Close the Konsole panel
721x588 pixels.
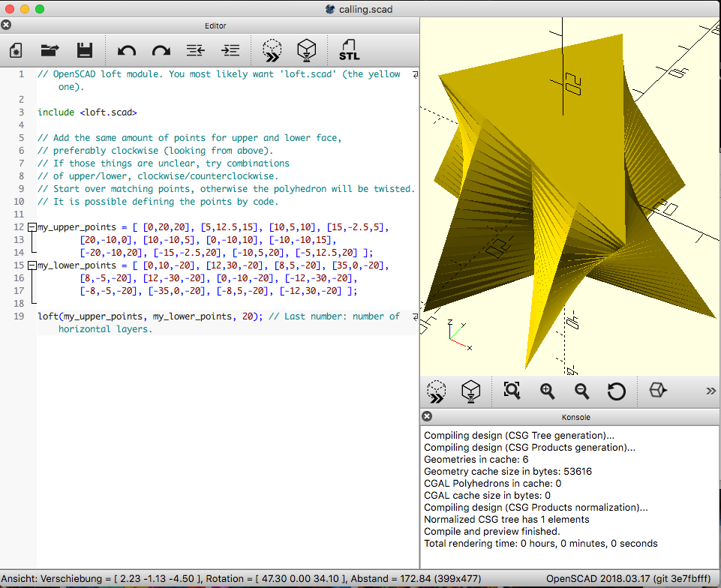(x=427, y=416)
